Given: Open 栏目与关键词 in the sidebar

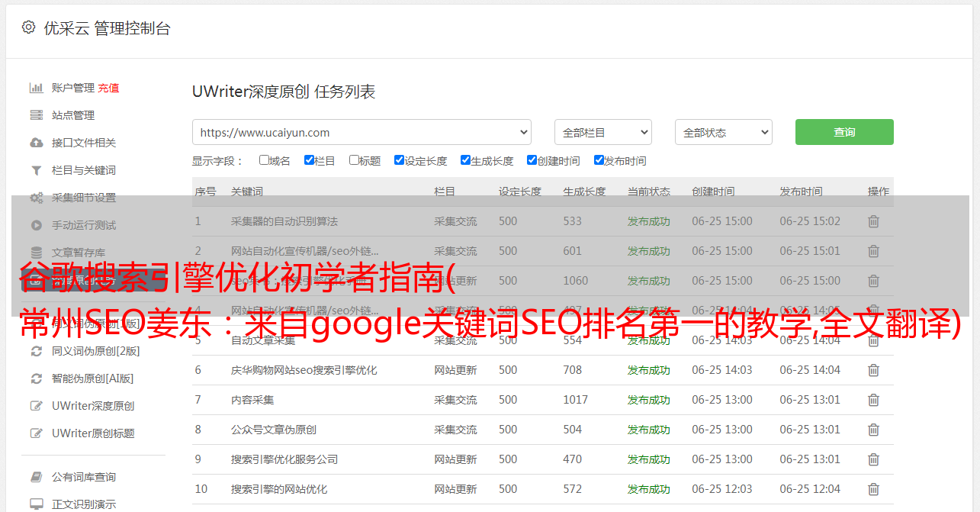Looking at the screenshot, I should [84, 170].
